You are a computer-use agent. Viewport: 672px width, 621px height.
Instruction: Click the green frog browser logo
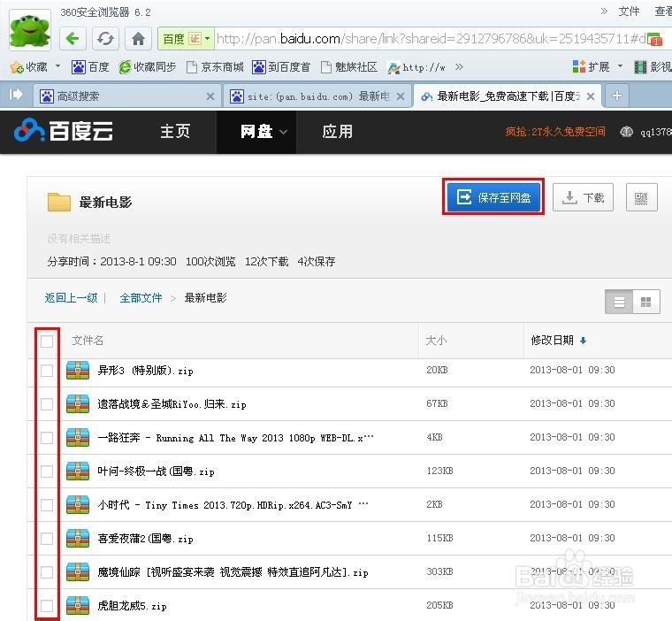click(x=29, y=29)
